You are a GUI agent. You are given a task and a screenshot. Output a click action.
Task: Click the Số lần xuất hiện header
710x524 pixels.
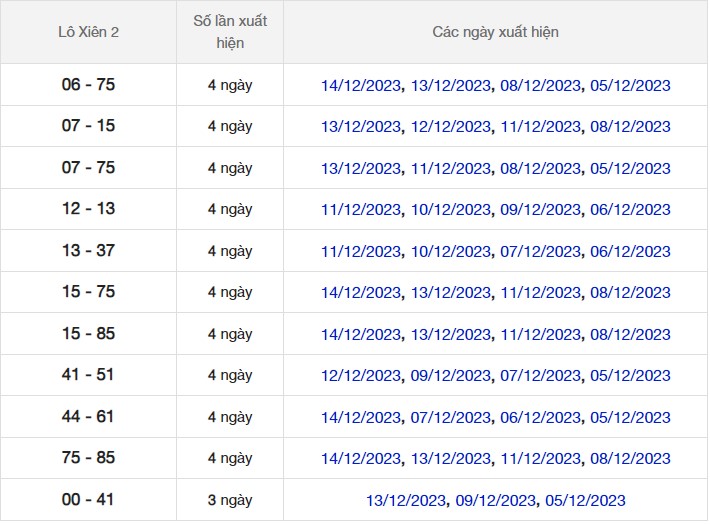(230, 32)
